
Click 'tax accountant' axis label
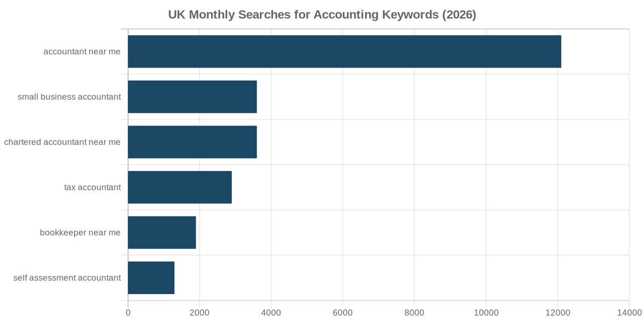click(x=92, y=187)
